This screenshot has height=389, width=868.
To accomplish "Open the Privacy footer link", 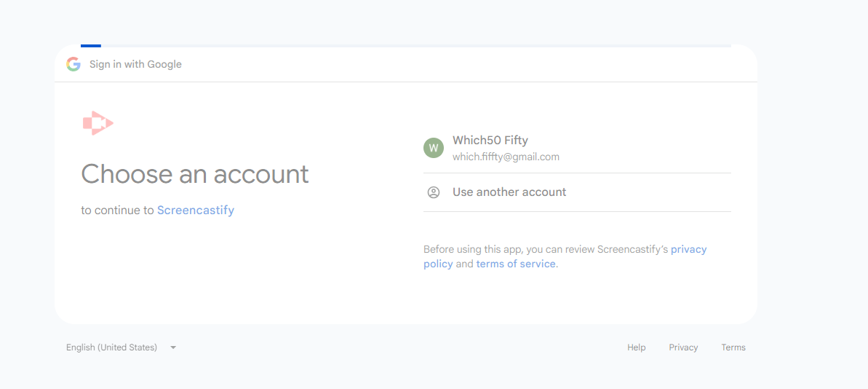I will (x=683, y=347).
